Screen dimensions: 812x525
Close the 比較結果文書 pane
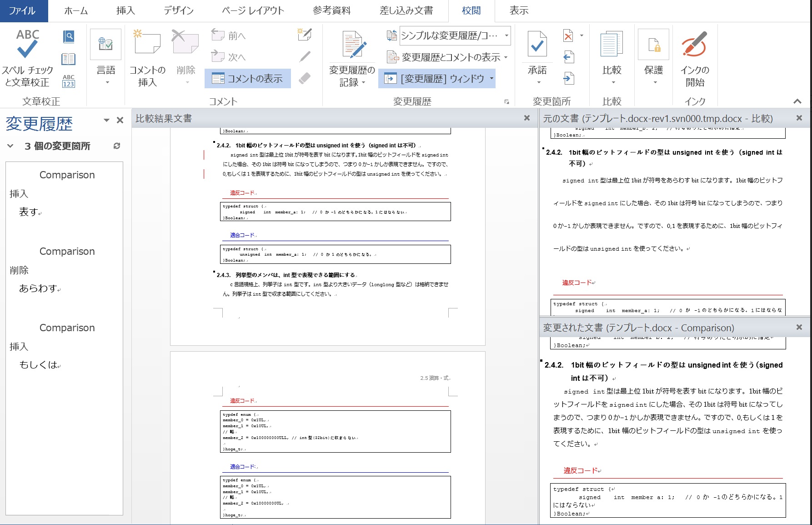[x=527, y=118]
